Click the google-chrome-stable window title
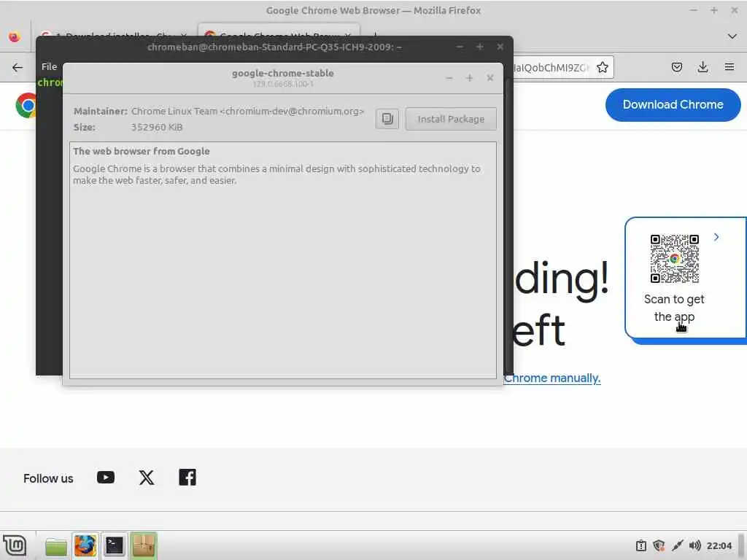 (x=283, y=74)
